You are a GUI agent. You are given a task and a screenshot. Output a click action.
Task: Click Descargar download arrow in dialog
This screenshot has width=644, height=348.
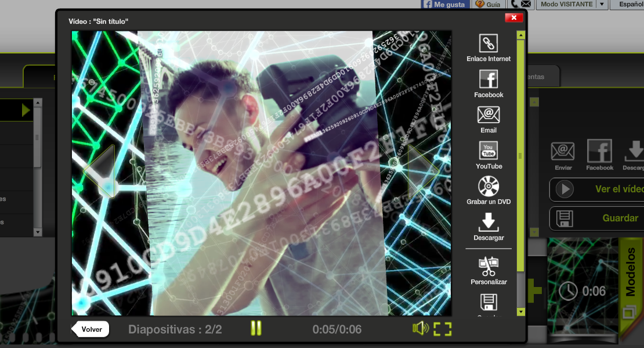489,223
